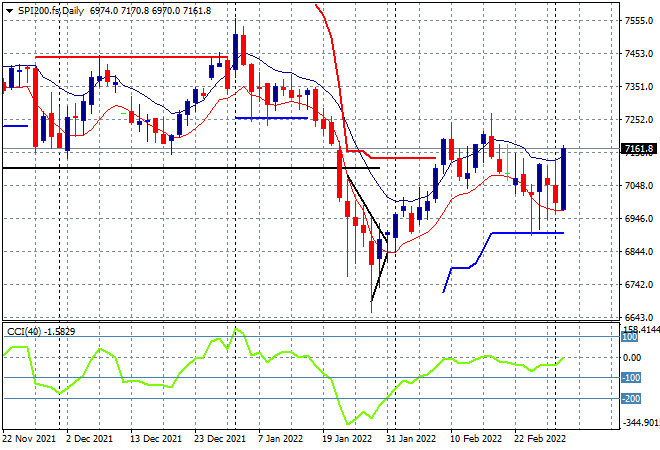Click the 19 Jan 2022 date label
The height and width of the screenshot is (450, 660).
pyautogui.click(x=347, y=439)
